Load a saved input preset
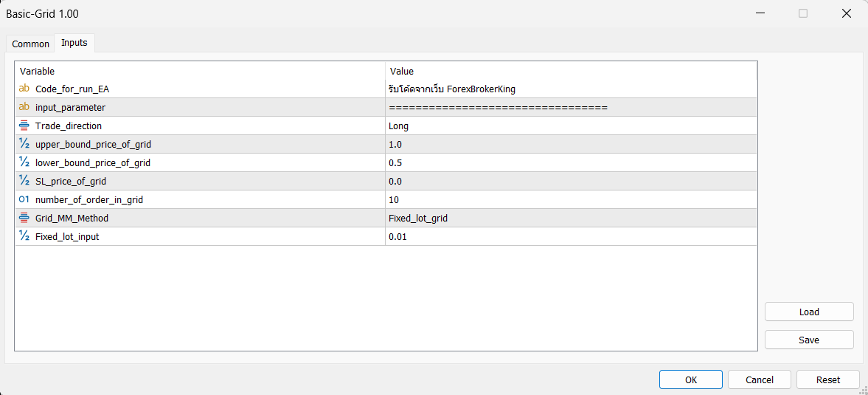The width and height of the screenshot is (868, 395). point(809,312)
